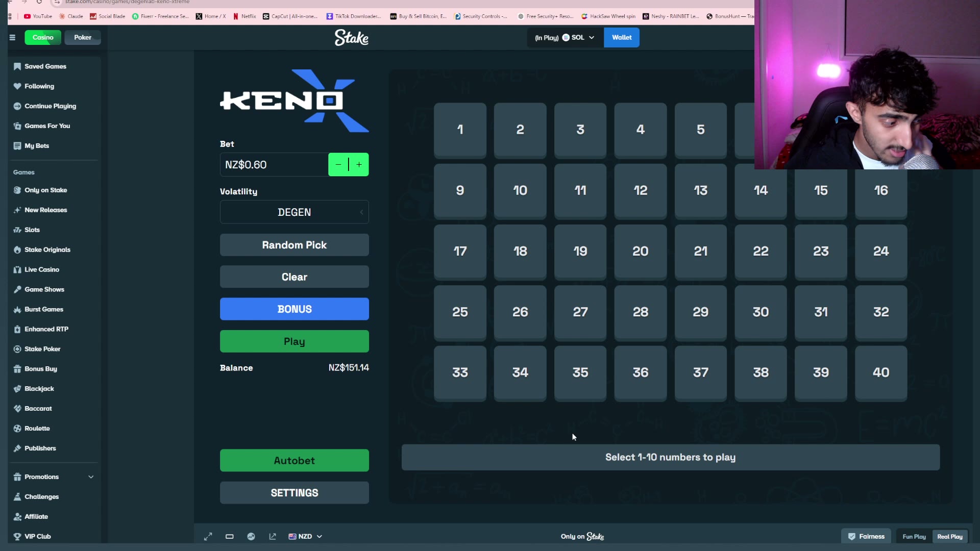Open HackSaw Wheel spin bookmark
Viewport: 980px width, 551px height.
[x=608, y=16]
